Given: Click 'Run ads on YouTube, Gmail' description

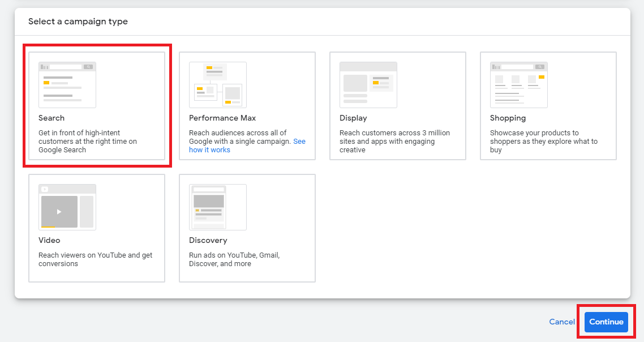Looking at the screenshot, I should point(234,259).
